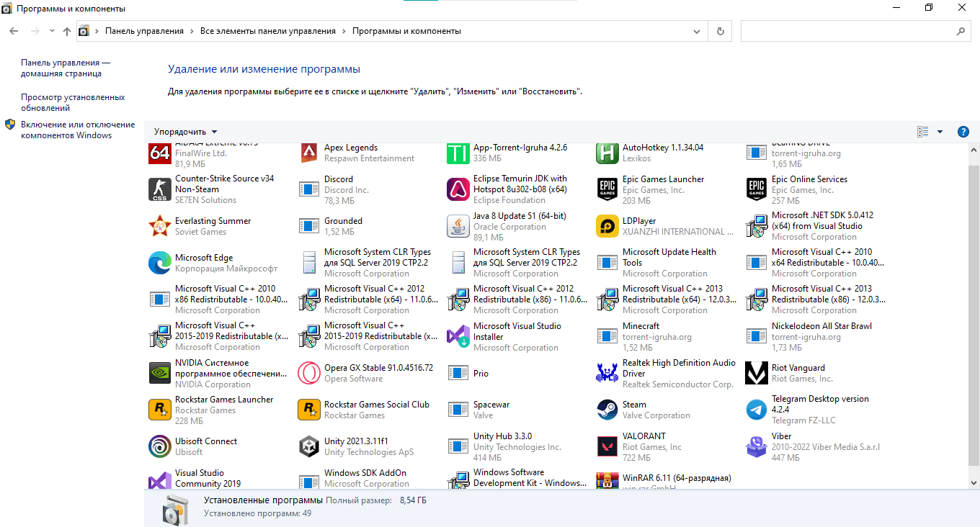The width and height of the screenshot is (980, 527).
Task: Click the vertical scrollbar down arrow
Action: [x=974, y=482]
